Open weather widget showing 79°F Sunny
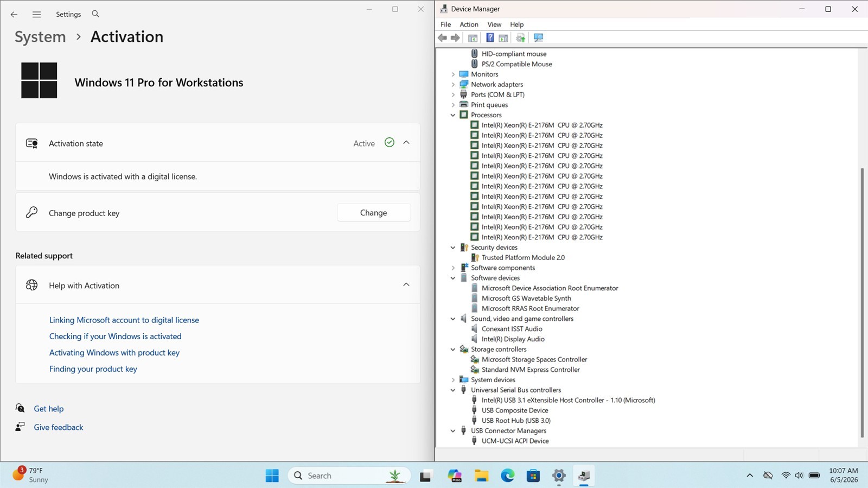This screenshot has height=488, width=868. coord(31,475)
